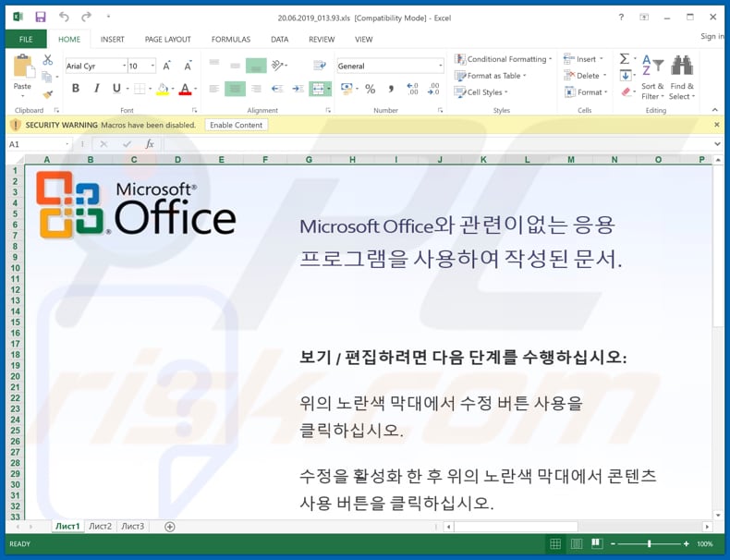Open sheet tab Лист3
This screenshot has width=730, height=560.
pyautogui.click(x=133, y=526)
